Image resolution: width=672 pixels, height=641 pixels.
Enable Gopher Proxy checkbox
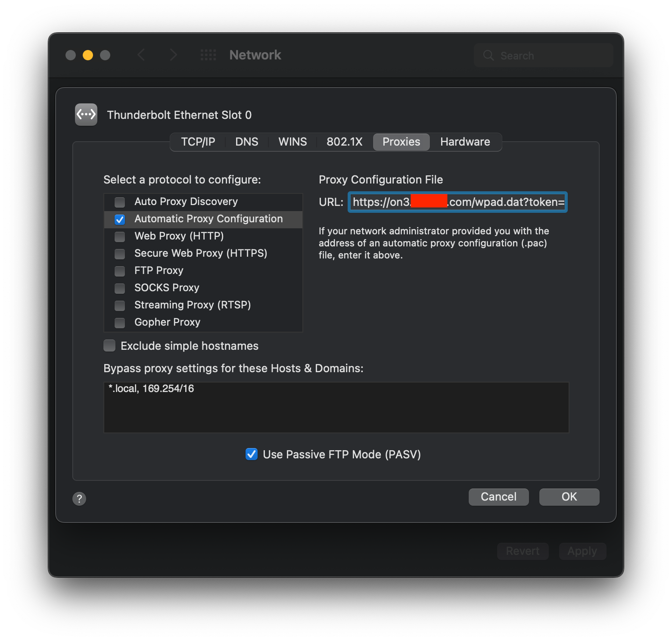pos(120,323)
